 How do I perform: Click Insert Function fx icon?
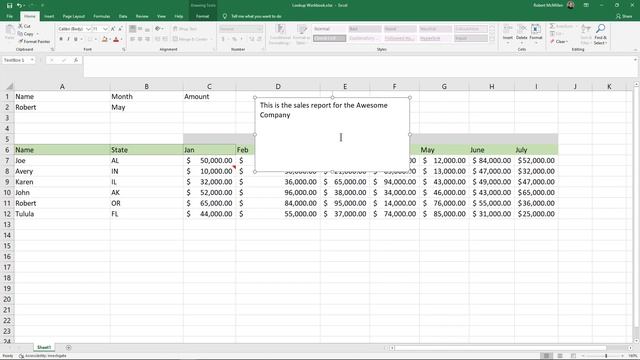[76, 60]
